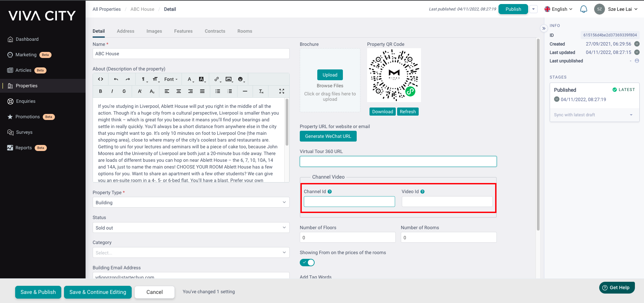Click the Channel Id input field
Image resolution: width=644 pixels, height=303 pixels.
coord(349,202)
